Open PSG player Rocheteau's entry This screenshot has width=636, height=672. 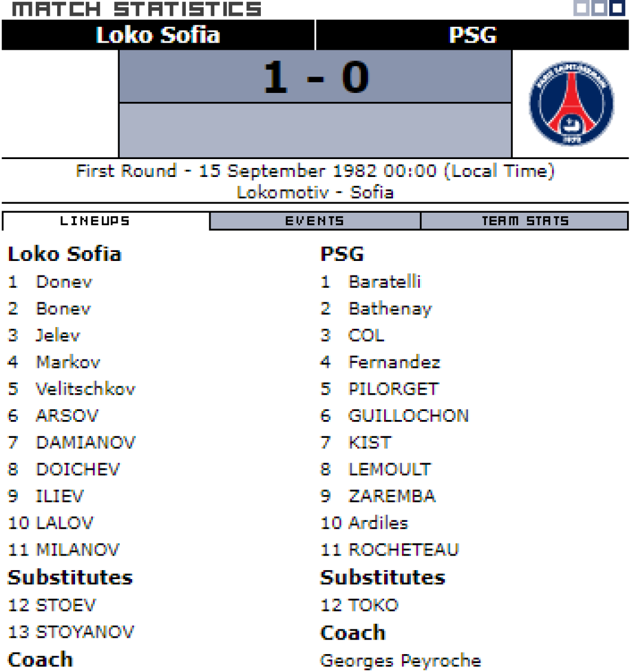point(403,550)
